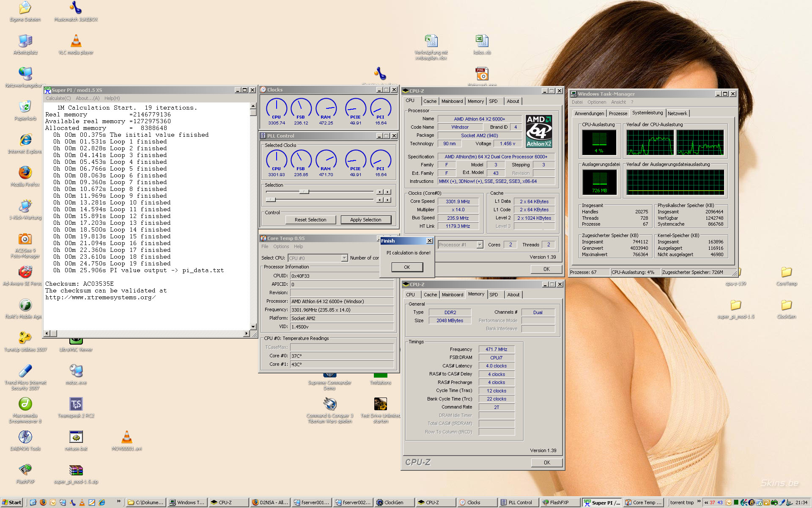
Task: Click the VLC cone in the quick launch bar
Action: coord(82,502)
